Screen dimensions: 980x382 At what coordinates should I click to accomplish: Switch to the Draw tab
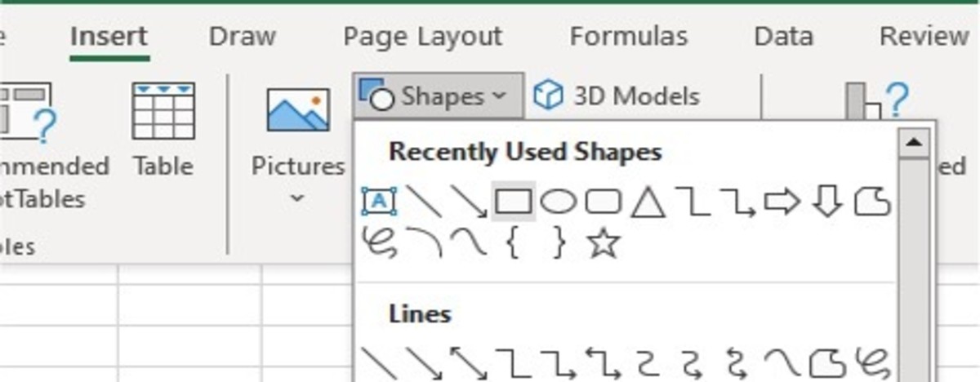[242, 37]
